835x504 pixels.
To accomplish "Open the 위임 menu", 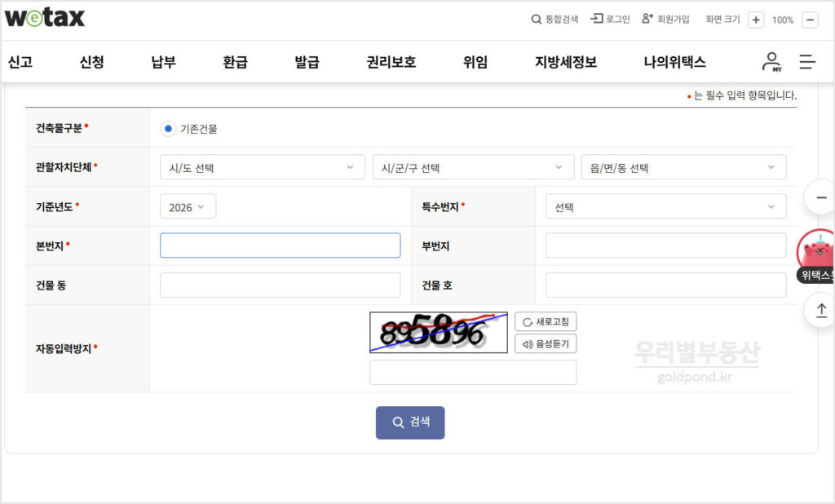I will (x=475, y=62).
